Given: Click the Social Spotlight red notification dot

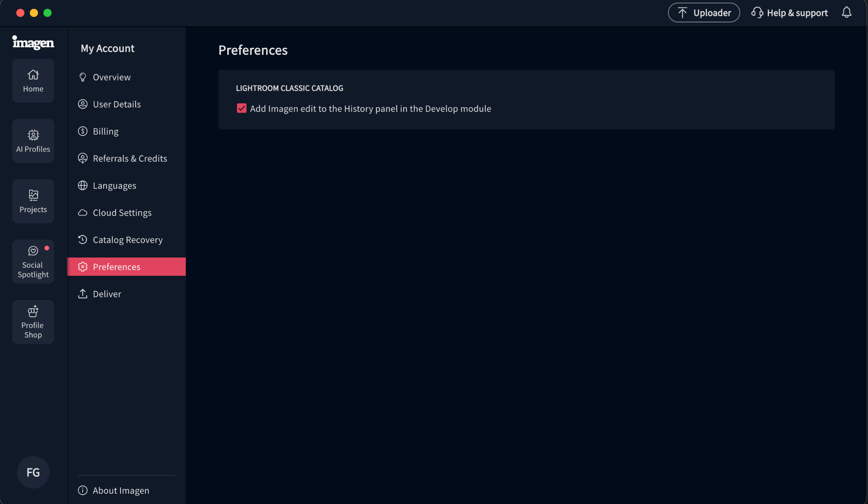Looking at the screenshot, I should 47,248.
